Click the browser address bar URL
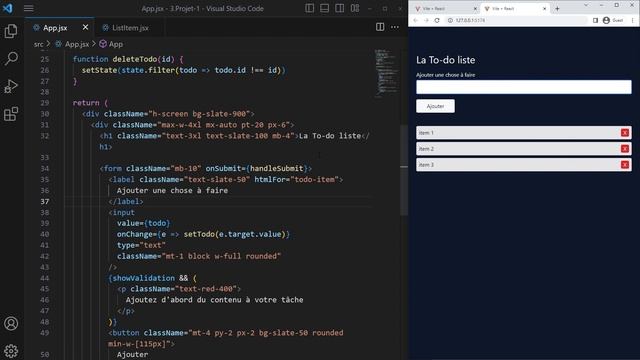640x360 pixels. coord(470,20)
